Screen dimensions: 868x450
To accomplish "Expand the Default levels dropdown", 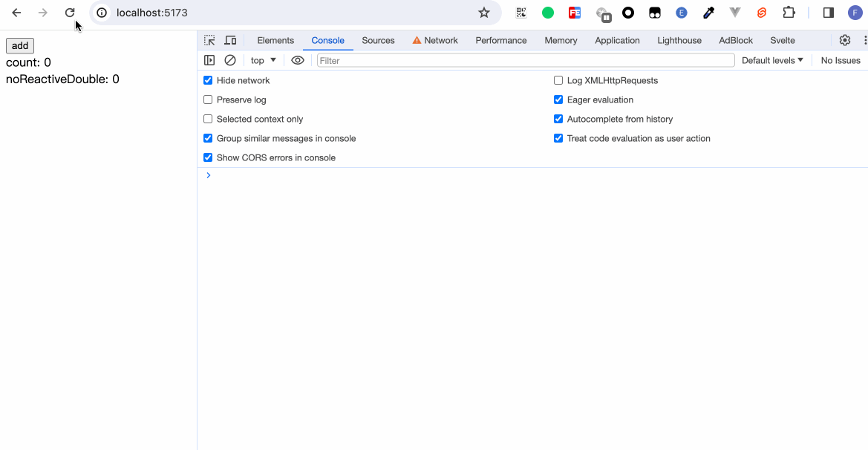I will pyautogui.click(x=772, y=60).
